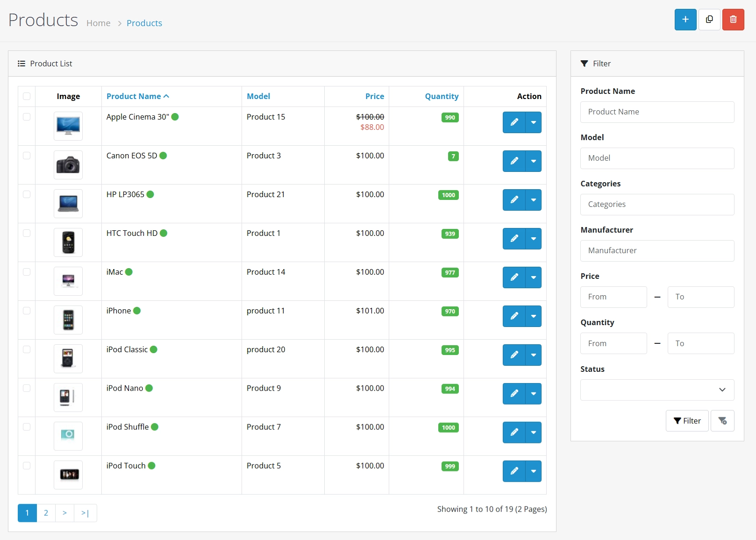Edit the Apple Cinema 30" product
Viewport: 756px width, 540px height.
click(514, 122)
